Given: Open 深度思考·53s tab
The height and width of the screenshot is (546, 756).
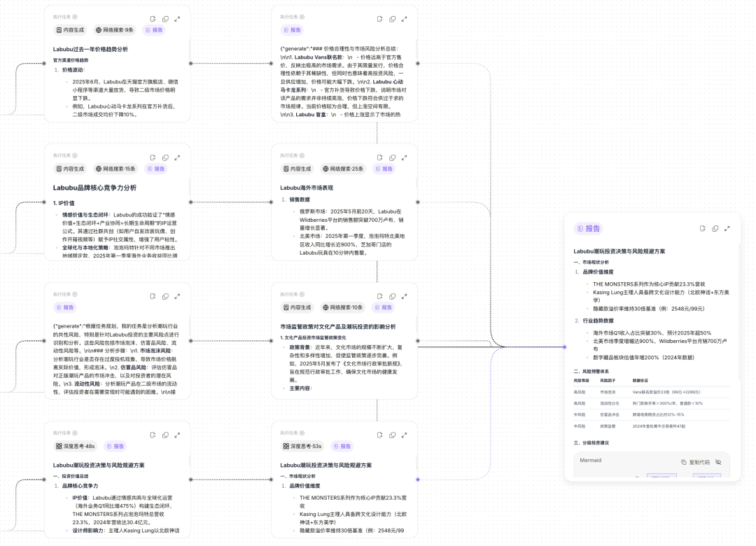Looking at the screenshot, I should pos(302,446).
